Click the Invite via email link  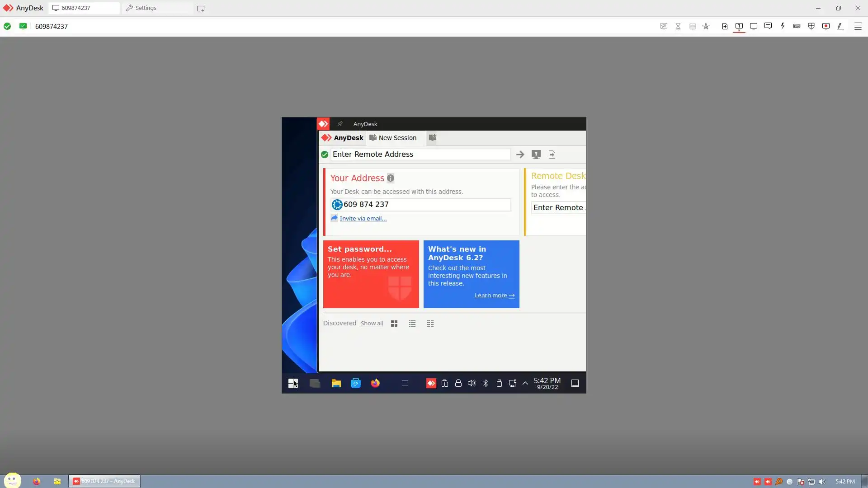[363, 218]
